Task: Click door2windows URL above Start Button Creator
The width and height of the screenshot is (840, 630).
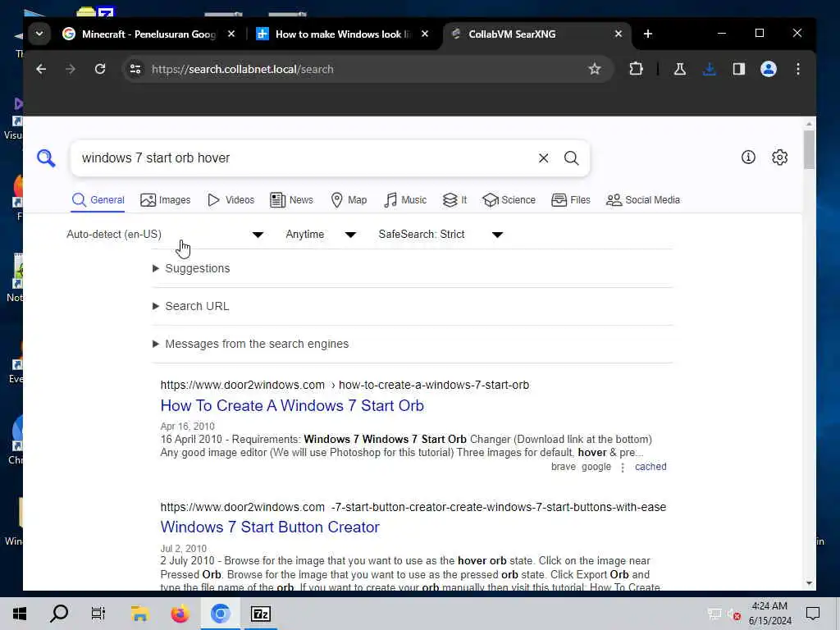Action: (413, 507)
